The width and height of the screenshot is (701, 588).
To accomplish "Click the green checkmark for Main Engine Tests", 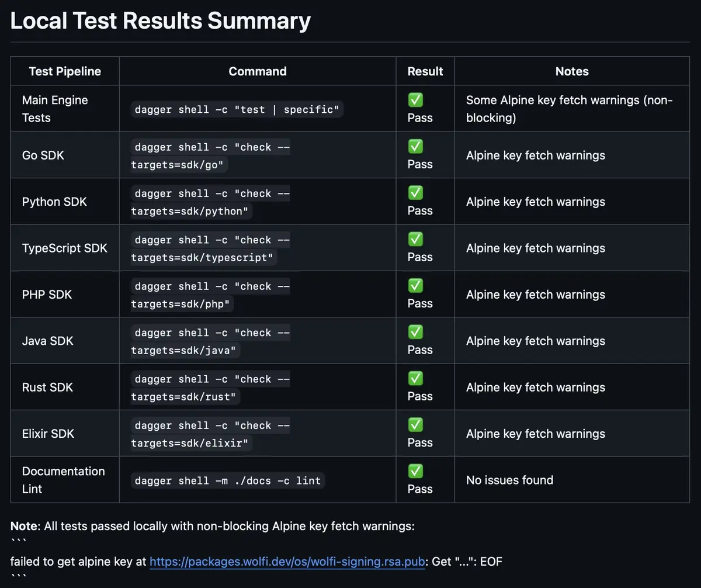I will [x=415, y=100].
